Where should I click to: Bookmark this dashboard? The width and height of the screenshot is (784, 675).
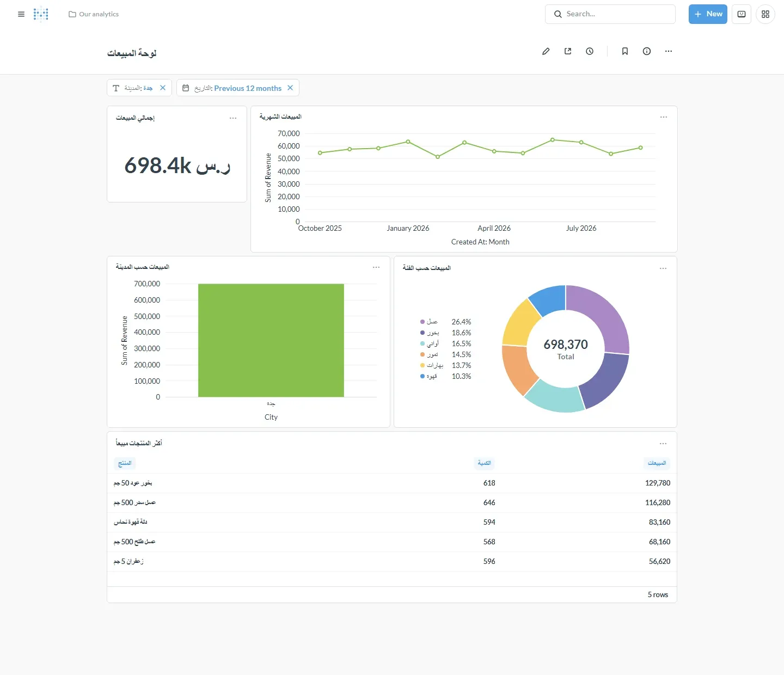pos(625,51)
